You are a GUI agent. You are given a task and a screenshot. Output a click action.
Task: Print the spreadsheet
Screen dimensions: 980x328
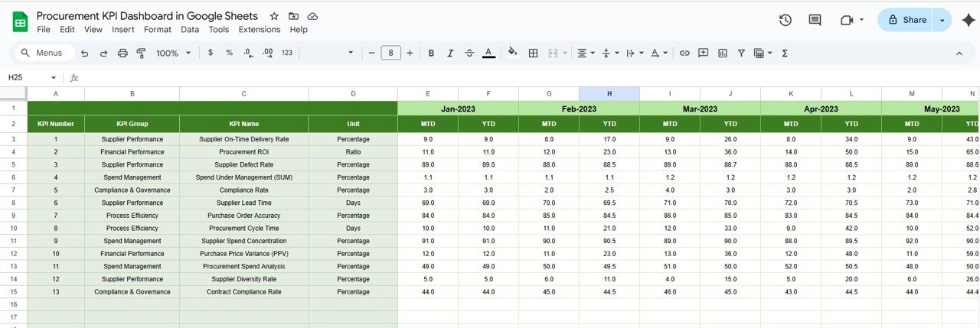point(122,53)
